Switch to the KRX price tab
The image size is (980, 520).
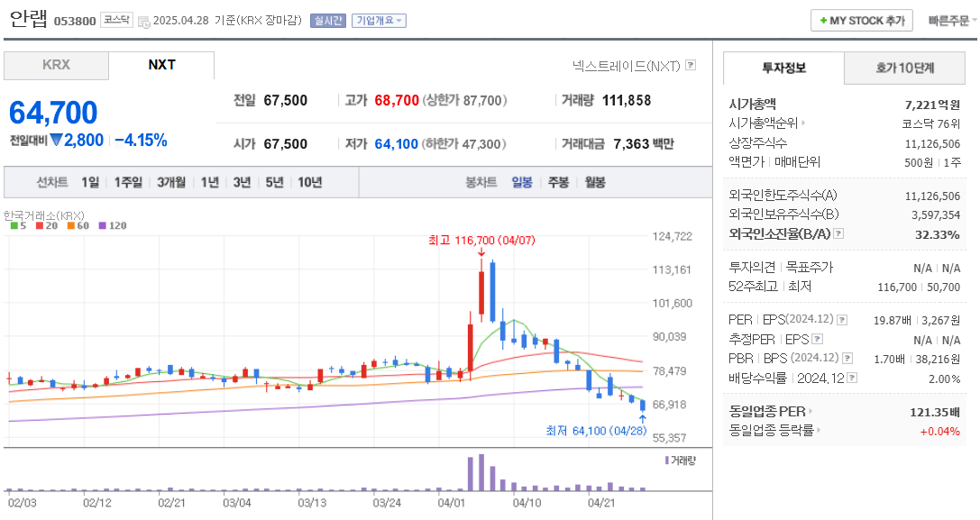click(x=57, y=66)
